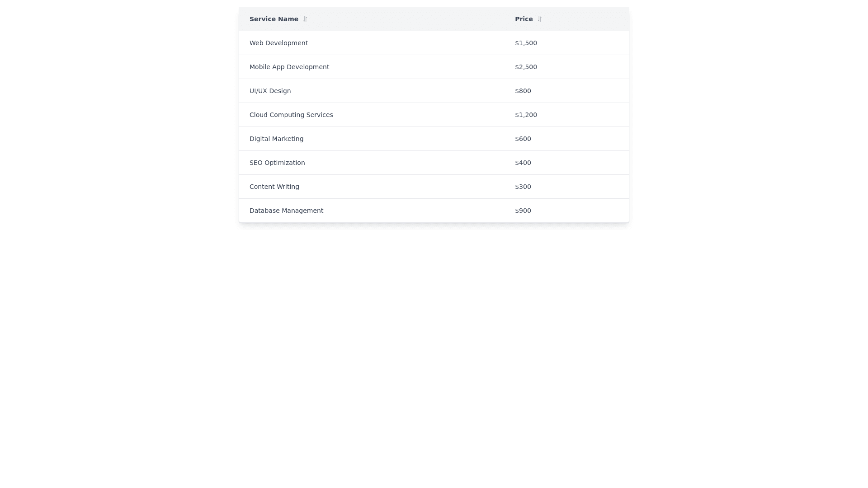This screenshot has width=868, height=488.
Task: Select the $600 price cell
Action: click(523, 139)
